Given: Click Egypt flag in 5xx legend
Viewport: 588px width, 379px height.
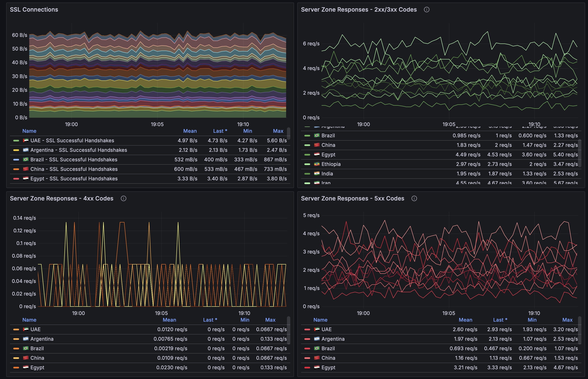Looking at the screenshot, I should [x=317, y=367].
